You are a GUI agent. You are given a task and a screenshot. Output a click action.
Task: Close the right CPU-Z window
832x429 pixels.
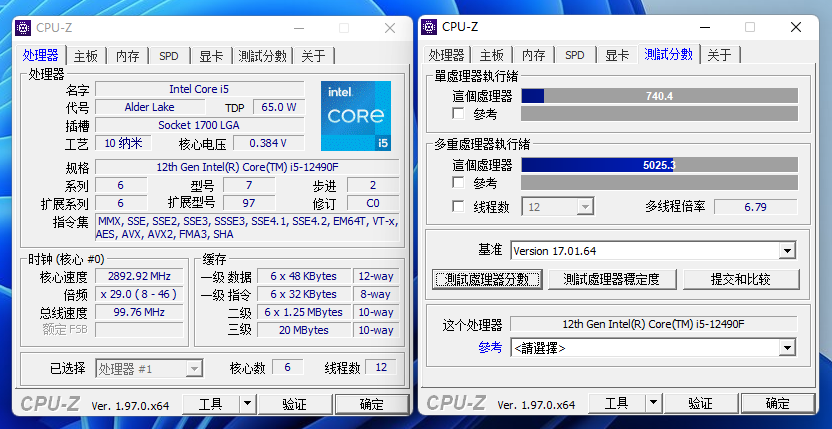click(x=795, y=27)
